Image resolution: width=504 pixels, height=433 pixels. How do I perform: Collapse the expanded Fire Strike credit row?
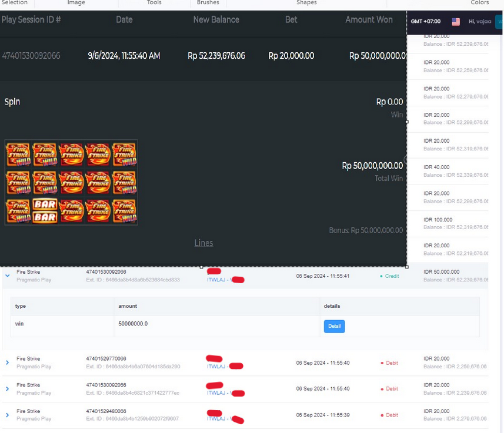(x=8, y=276)
